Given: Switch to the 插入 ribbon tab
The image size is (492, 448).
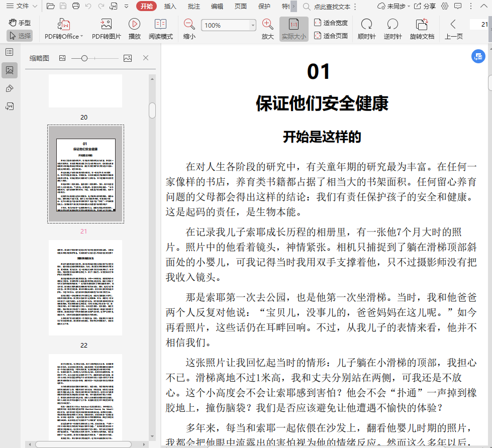Looking at the screenshot, I should point(170,7).
